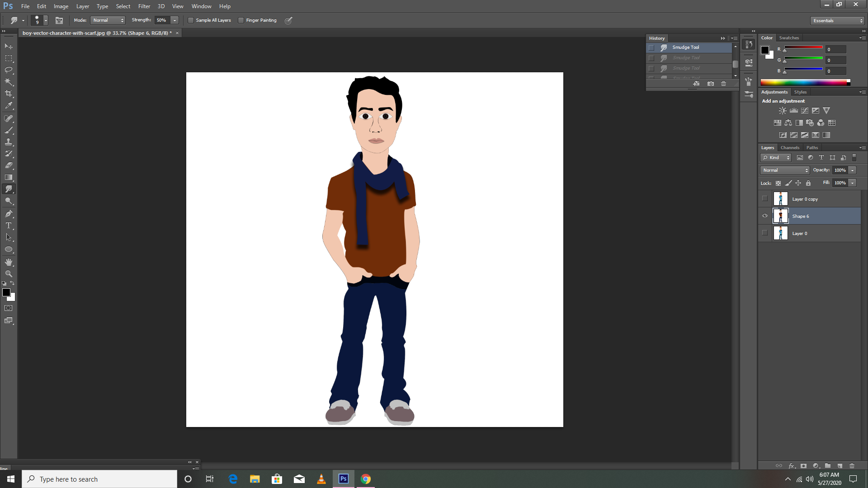Image resolution: width=868 pixels, height=488 pixels.
Task: Select the first Smudge Tool history state
Action: (689, 47)
